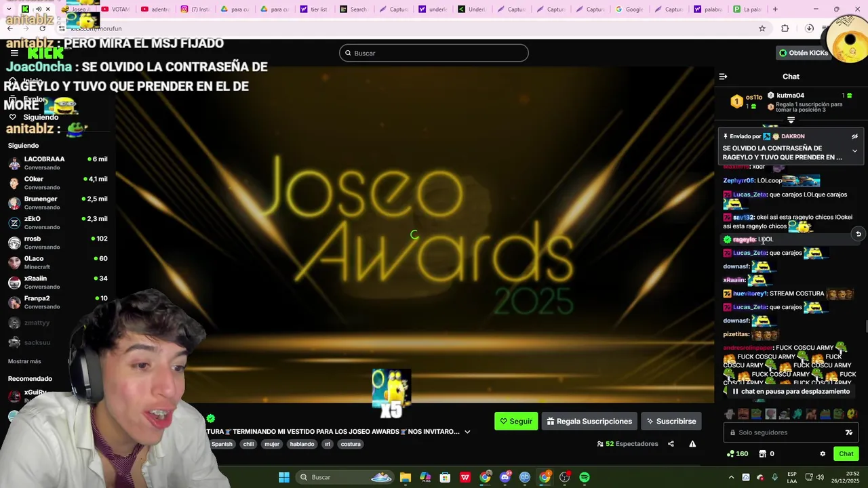Select the mujer tag

pyautogui.click(x=272, y=444)
